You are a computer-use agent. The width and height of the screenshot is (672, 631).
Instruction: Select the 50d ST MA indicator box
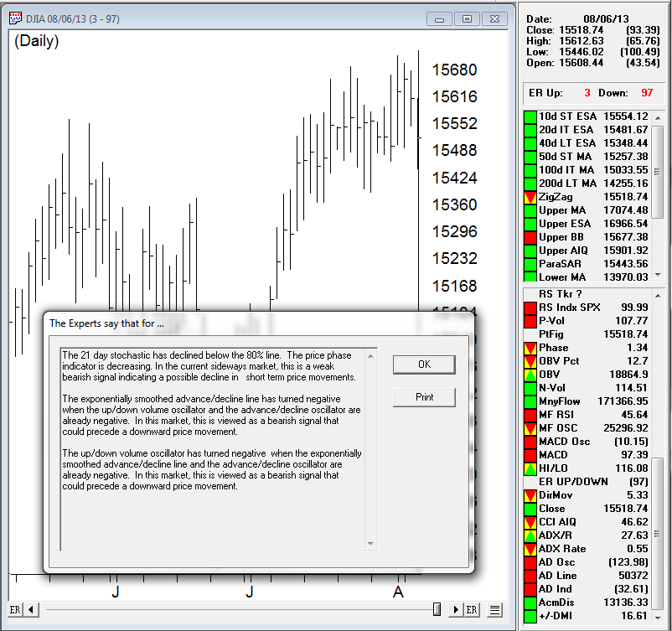pyautogui.click(x=530, y=157)
